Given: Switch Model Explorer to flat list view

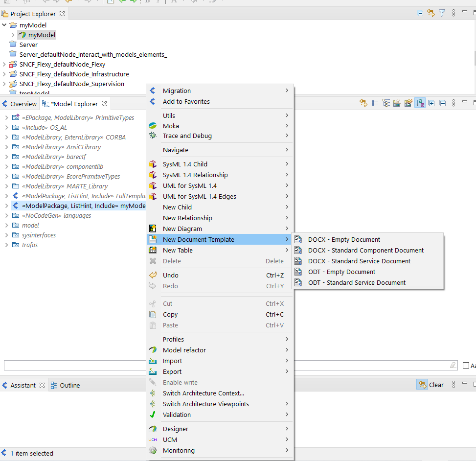Looking at the screenshot, I should (375, 103).
